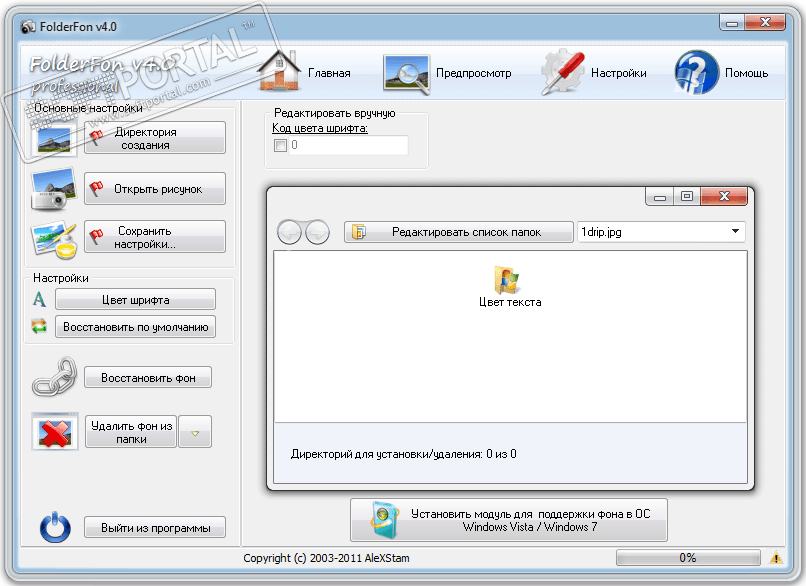
Task: Expand the green arrow dropdown next to Удалить фон
Action: click(x=195, y=432)
